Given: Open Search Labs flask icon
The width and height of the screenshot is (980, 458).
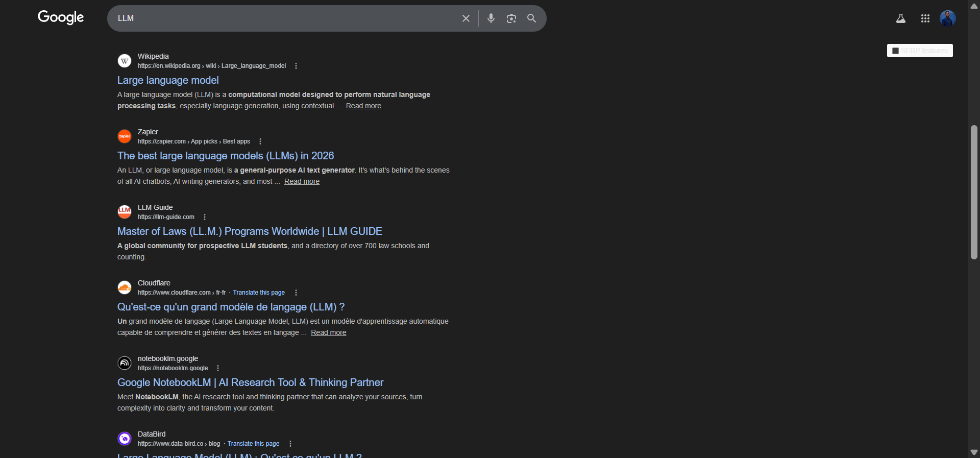Looking at the screenshot, I should pyautogui.click(x=901, y=18).
